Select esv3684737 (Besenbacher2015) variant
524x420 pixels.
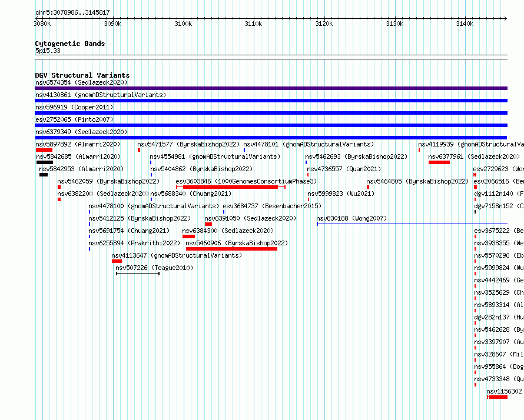pos(272,206)
